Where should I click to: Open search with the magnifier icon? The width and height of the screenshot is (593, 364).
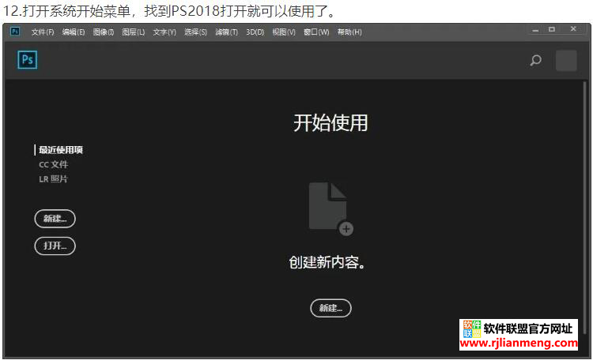(x=535, y=60)
